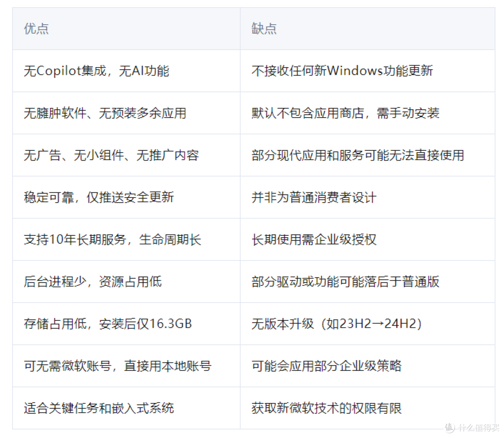The width and height of the screenshot is (504, 438).
Task: Click cell 无广告、无小组件、无推广内容
Action: pos(126,155)
